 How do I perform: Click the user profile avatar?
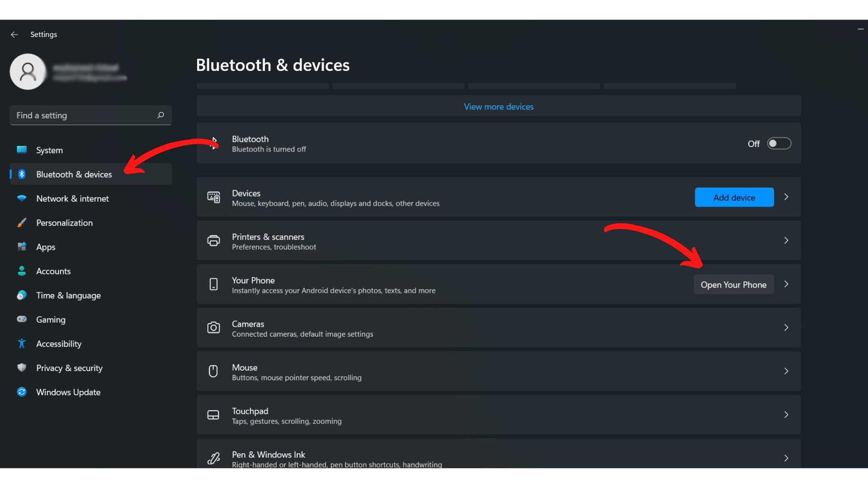28,71
